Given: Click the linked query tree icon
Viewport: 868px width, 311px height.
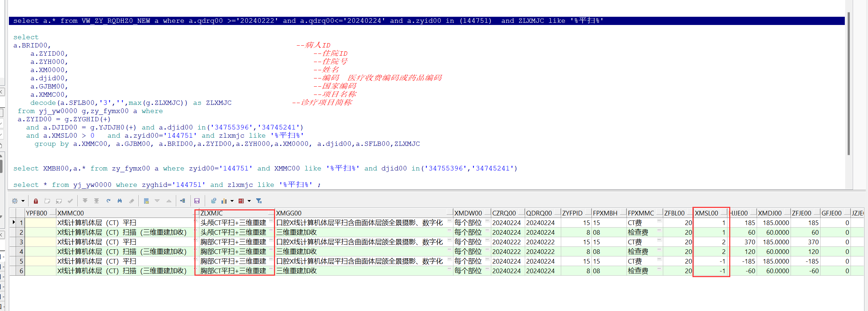Looking at the screenshot, I should (183, 201).
